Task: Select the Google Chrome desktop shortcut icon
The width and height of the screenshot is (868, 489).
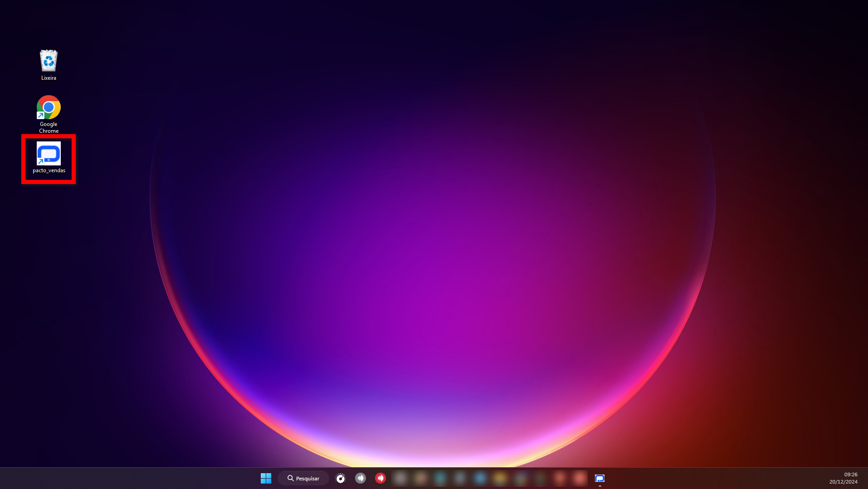Action: pos(49,107)
